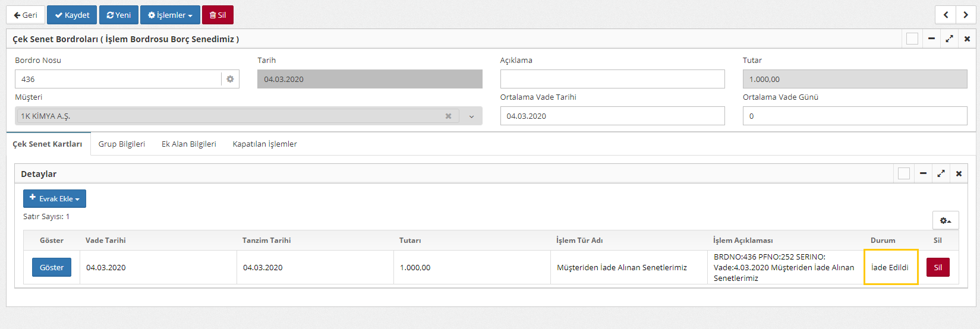
Task: Delete the table row with Sil button
Action: [x=937, y=268]
